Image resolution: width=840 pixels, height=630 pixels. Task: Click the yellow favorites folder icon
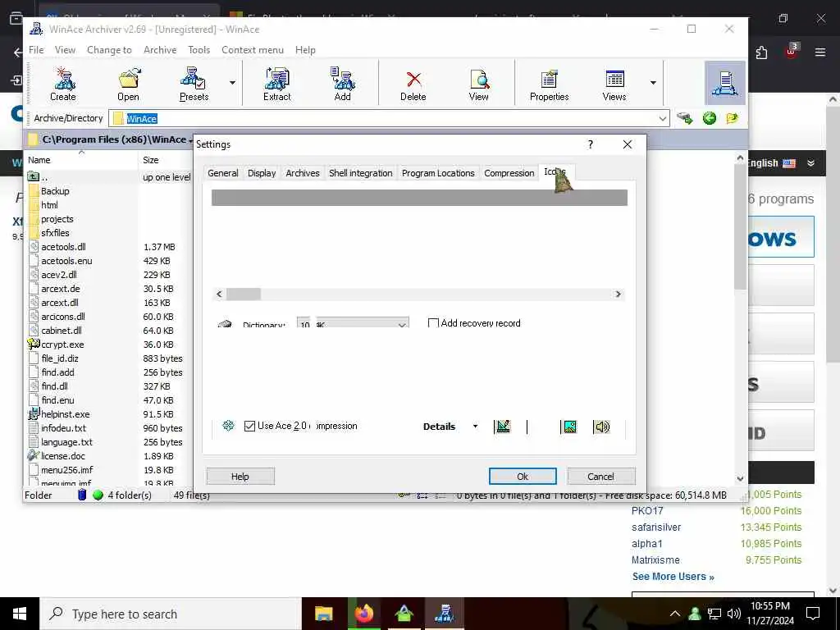[732, 118]
